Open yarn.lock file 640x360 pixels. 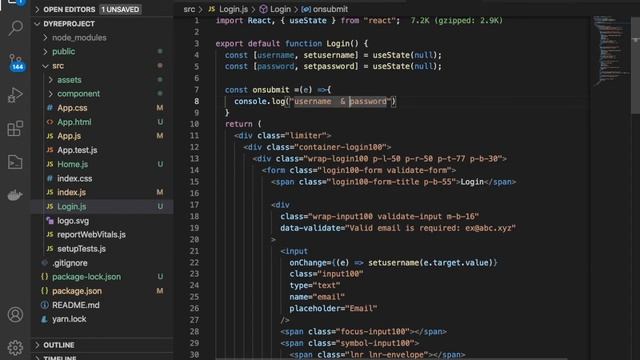click(103, 319)
